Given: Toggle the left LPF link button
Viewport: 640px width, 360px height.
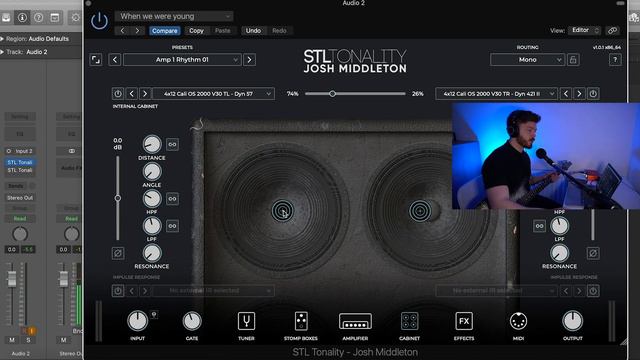Looking at the screenshot, I should [x=172, y=226].
